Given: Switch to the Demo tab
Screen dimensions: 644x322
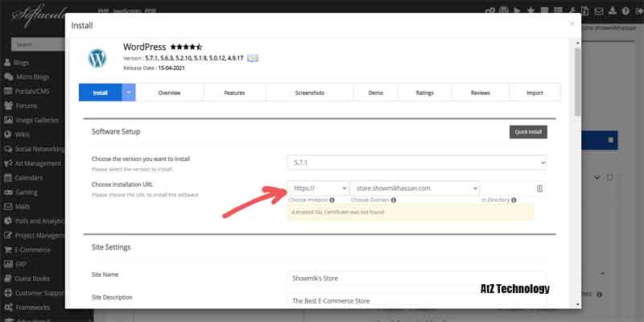Looking at the screenshot, I should tap(376, 93).
